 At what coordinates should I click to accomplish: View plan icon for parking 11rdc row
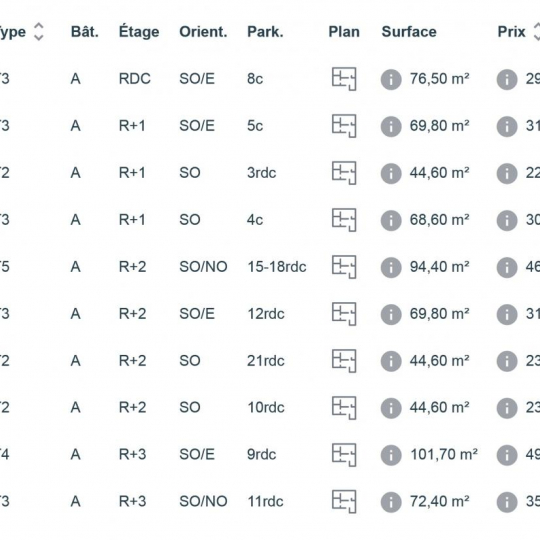[344, 502]
